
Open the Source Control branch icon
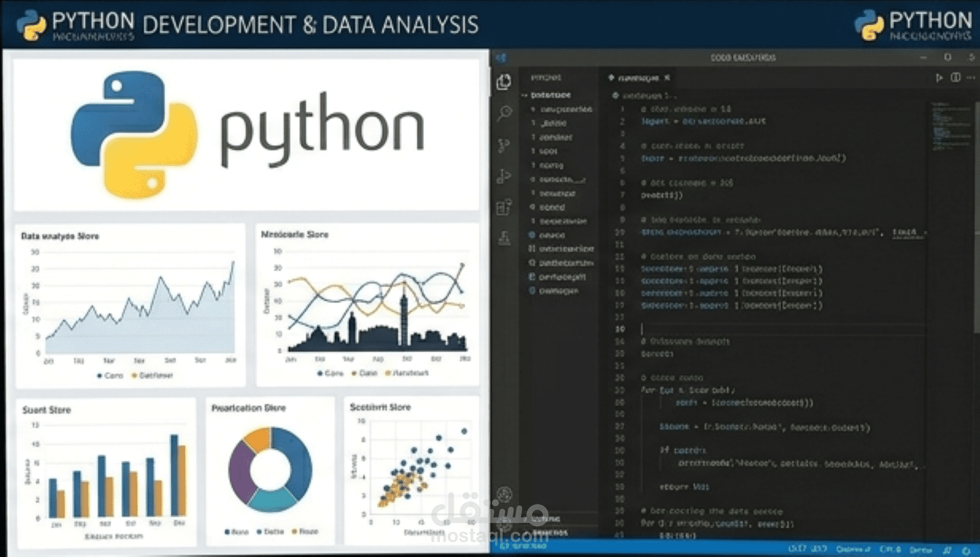pyautogui.click(x=504, y=145)
